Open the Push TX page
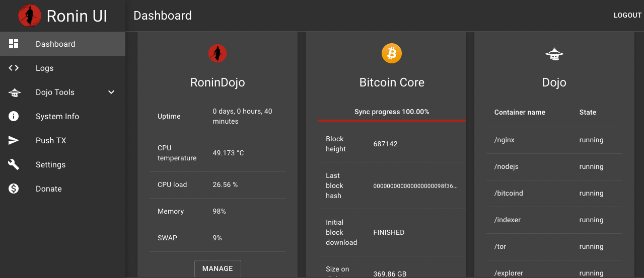This screenshot has height=278, width=644. click(62, 140)
